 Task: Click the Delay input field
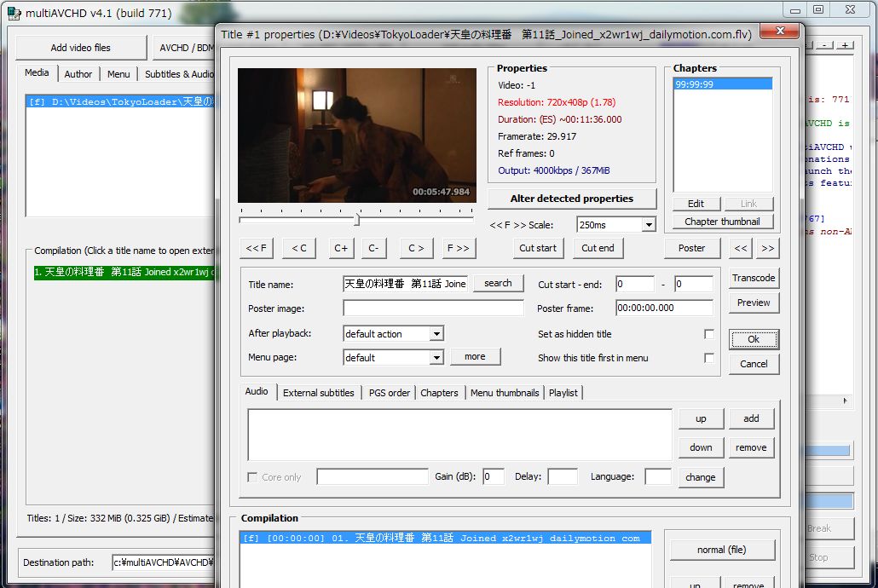pos(563,476)
